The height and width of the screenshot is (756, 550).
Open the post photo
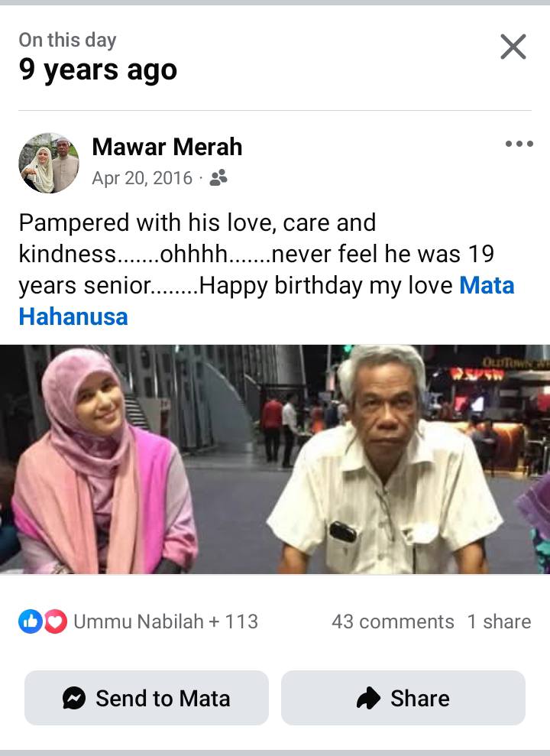click(275, 459)
